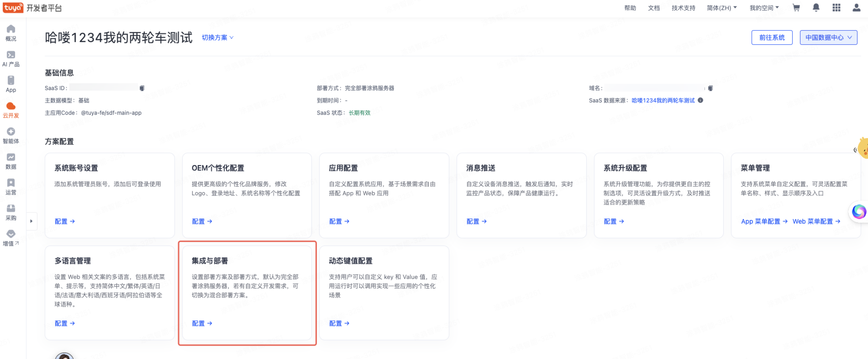The width and height of the screenshot is (868, 359).
Task: Select the 云开发 sidebar icon
Action: pos(11,110)
